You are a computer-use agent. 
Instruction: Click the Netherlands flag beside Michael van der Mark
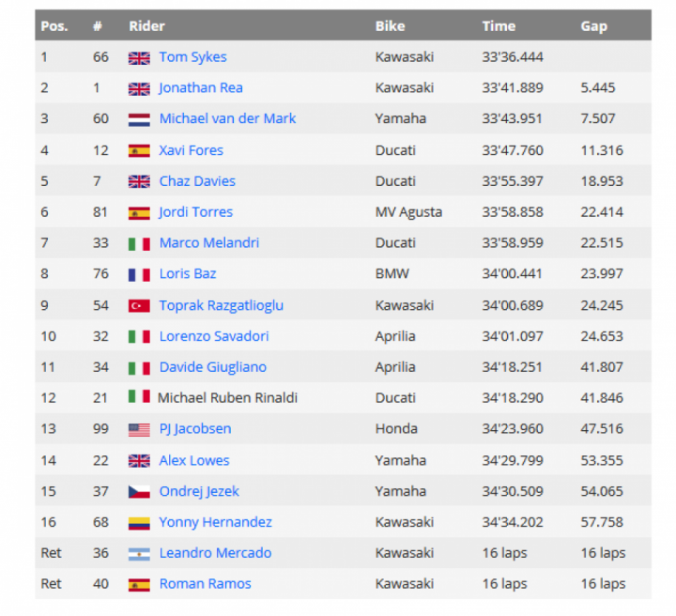pos(139,119)
